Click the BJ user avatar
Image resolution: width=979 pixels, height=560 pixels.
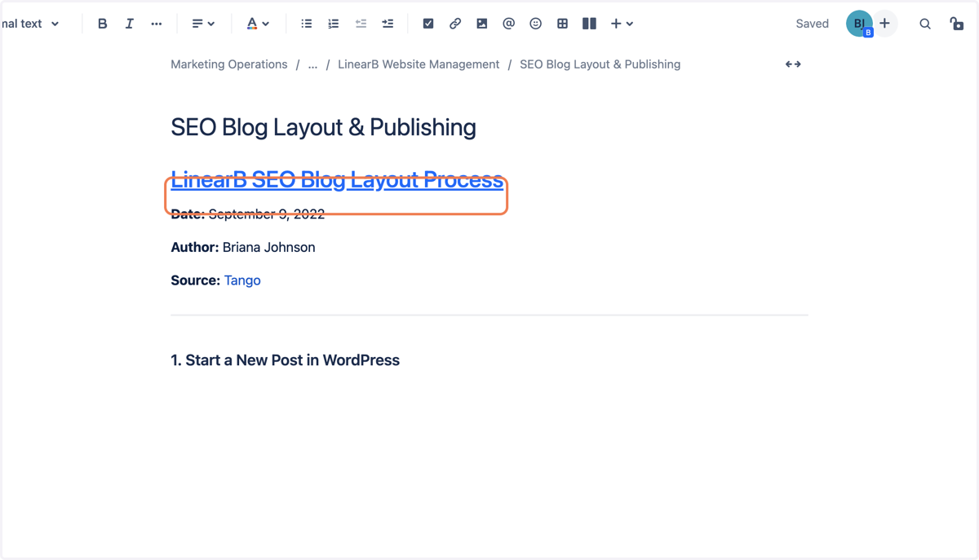tap(859, 24)
